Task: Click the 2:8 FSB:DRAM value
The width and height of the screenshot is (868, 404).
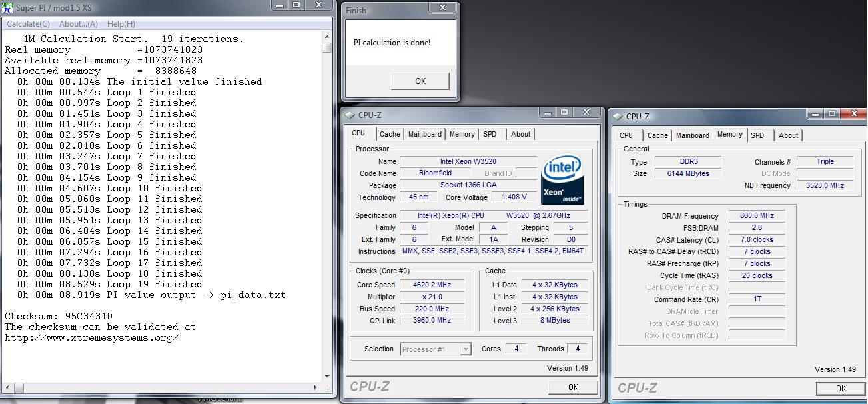Action: coord(757,228)
